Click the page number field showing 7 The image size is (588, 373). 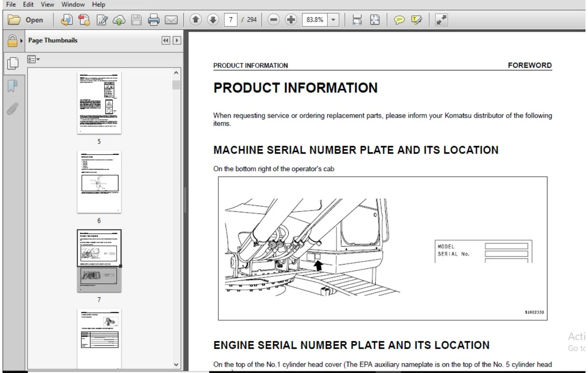coord(231,20)
